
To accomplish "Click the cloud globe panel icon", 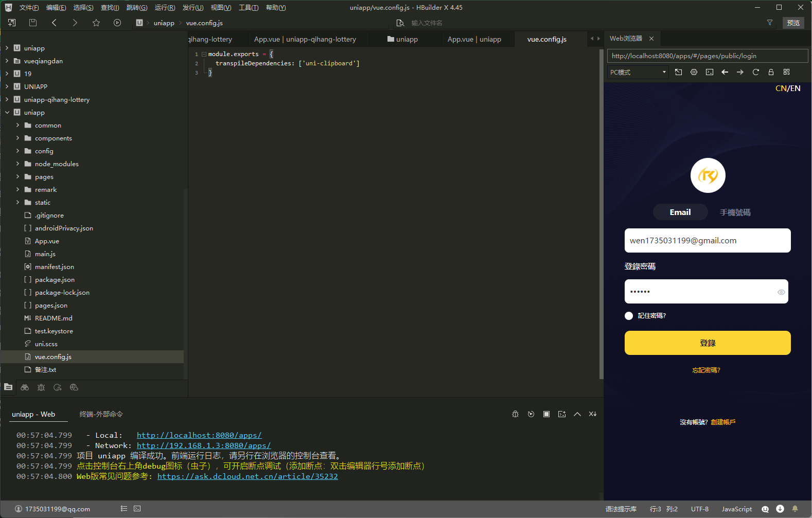I will tap(74, 387).
